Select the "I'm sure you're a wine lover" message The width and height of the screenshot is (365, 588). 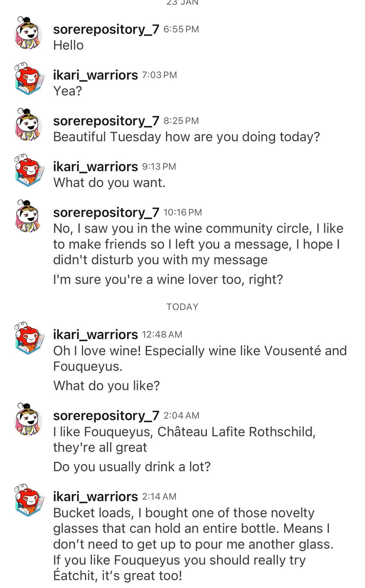(x=168, y=280)
